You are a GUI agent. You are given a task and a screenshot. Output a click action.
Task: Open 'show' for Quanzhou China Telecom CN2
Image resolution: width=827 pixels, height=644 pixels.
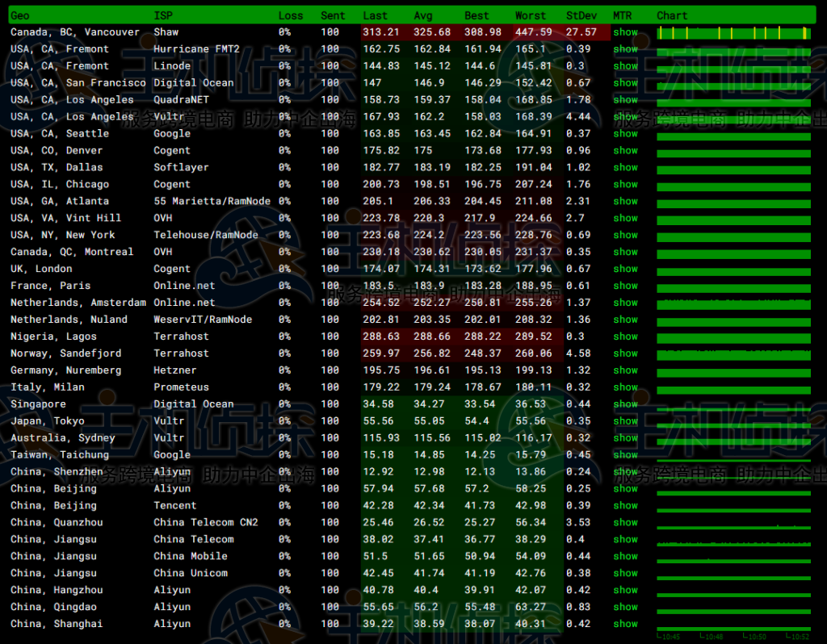pyautogui.click(x=625, y=522)
